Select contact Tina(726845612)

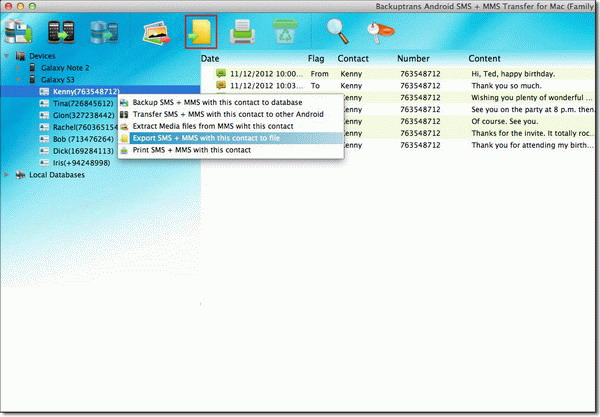point(83,103)
